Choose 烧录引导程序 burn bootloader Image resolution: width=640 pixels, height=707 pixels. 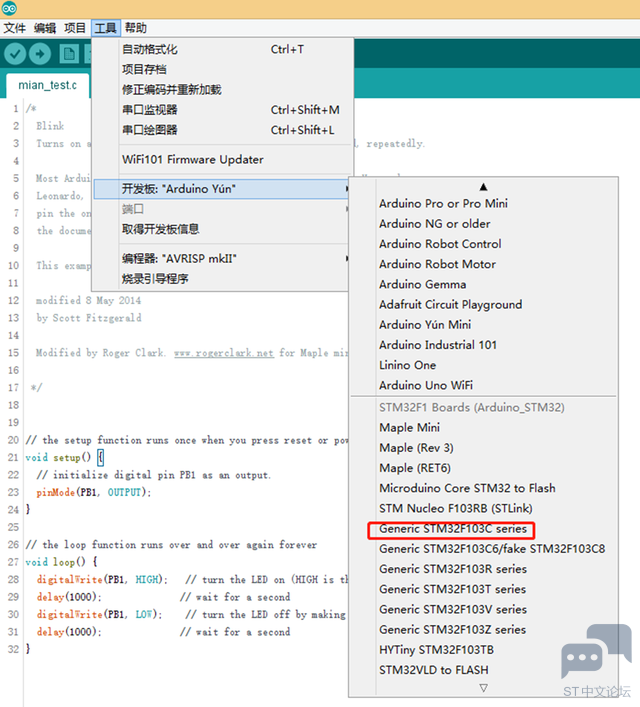(x=222, y=279)
